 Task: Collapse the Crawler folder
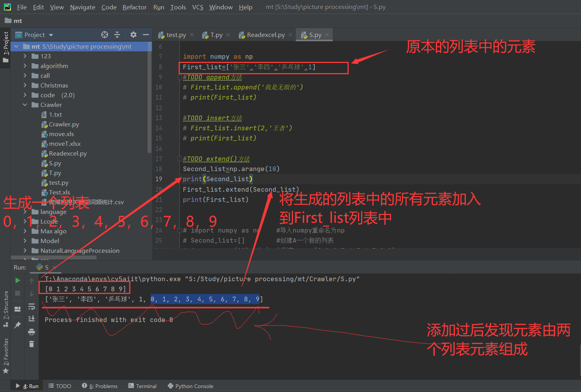coord(25,105)
